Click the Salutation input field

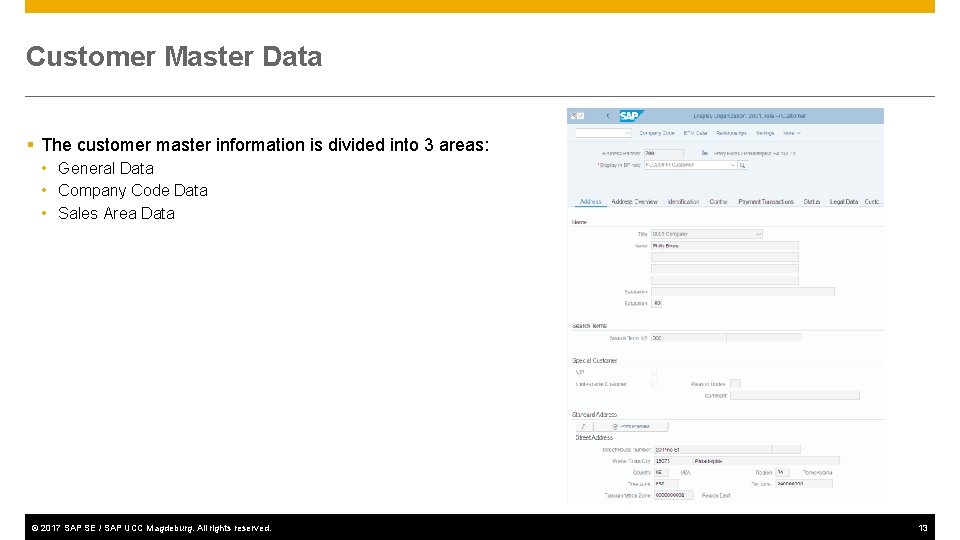pos(742,292)
